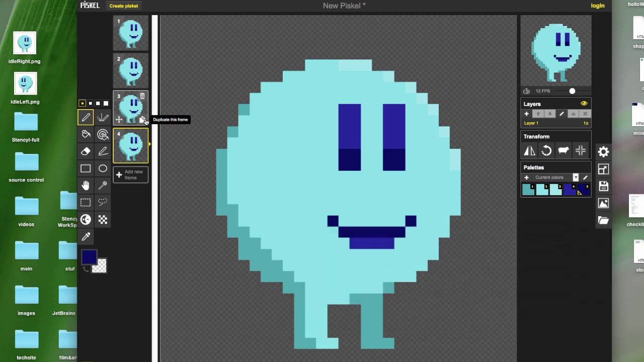The image size is (644, 362).
Task: Select the Lasso selection tool
Action: [103, 203]
